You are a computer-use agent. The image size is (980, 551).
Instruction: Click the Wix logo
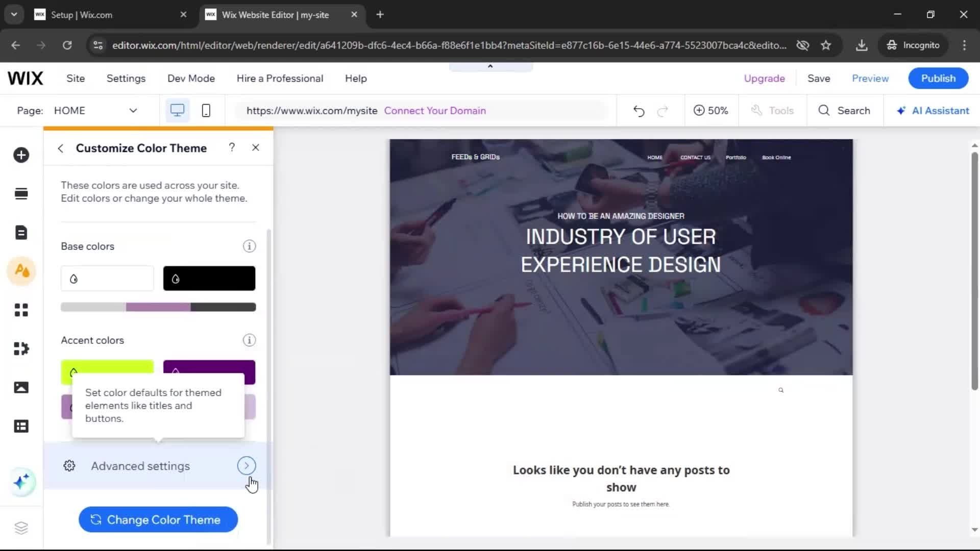tap(26, 79)
